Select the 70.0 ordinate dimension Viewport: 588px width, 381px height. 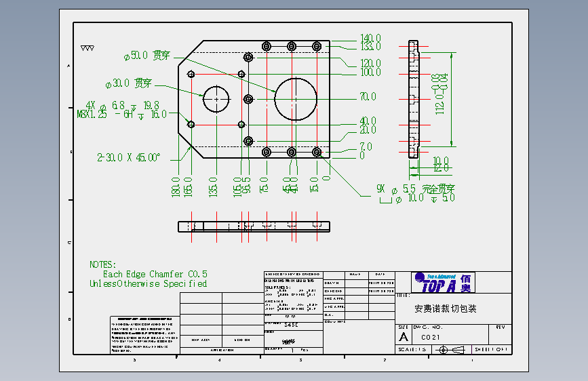point(368,97)
